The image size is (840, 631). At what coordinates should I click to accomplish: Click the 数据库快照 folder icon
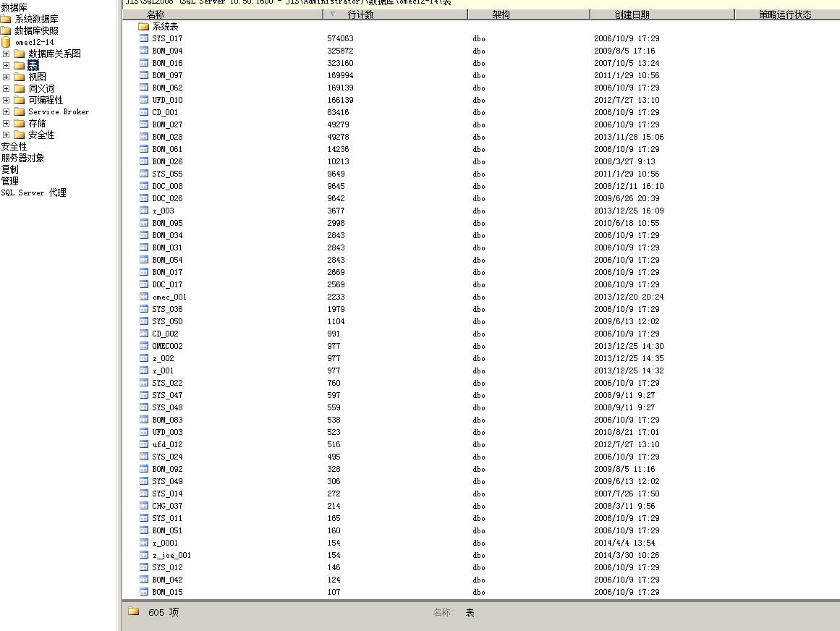pos(6,30)
